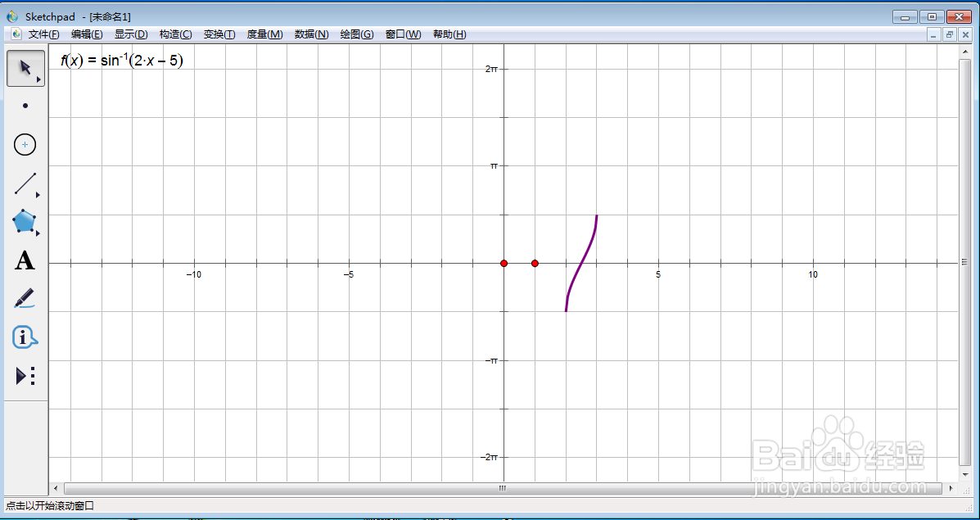This screenshot has height=520, width=980.
Task: Click the red unit point on x-axis
Action: click(x=535, y=263)
